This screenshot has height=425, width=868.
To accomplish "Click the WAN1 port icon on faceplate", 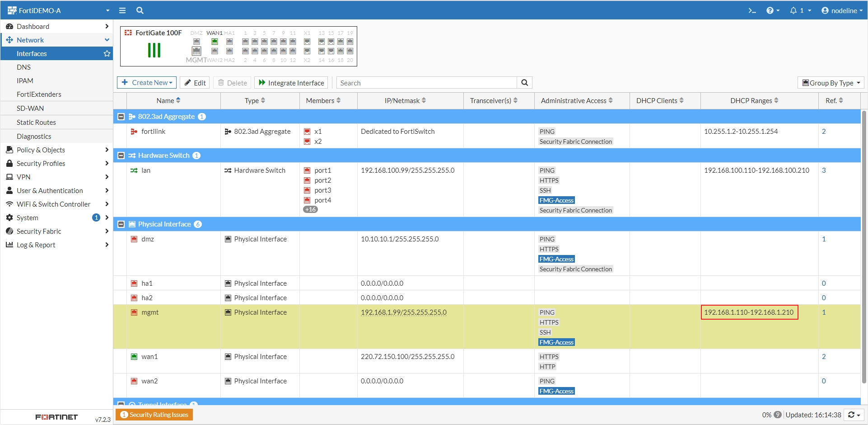I will pyautogui.click(x=215, y=42).
